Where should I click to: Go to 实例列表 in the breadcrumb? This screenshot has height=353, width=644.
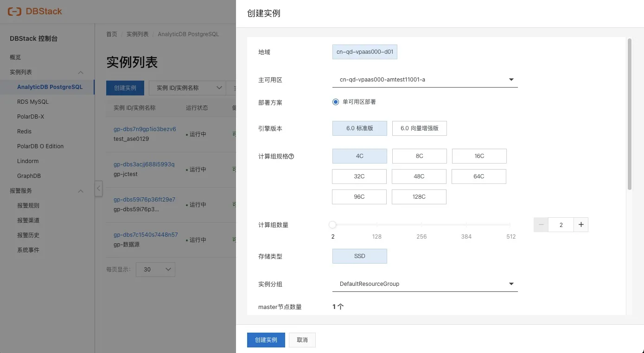click(138, 34)
